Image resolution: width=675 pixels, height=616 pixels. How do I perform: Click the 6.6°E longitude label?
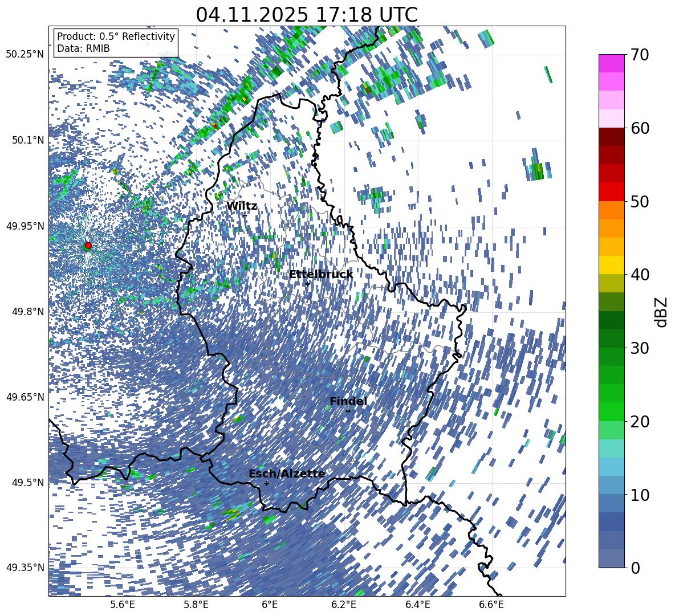tap(491, 605)
